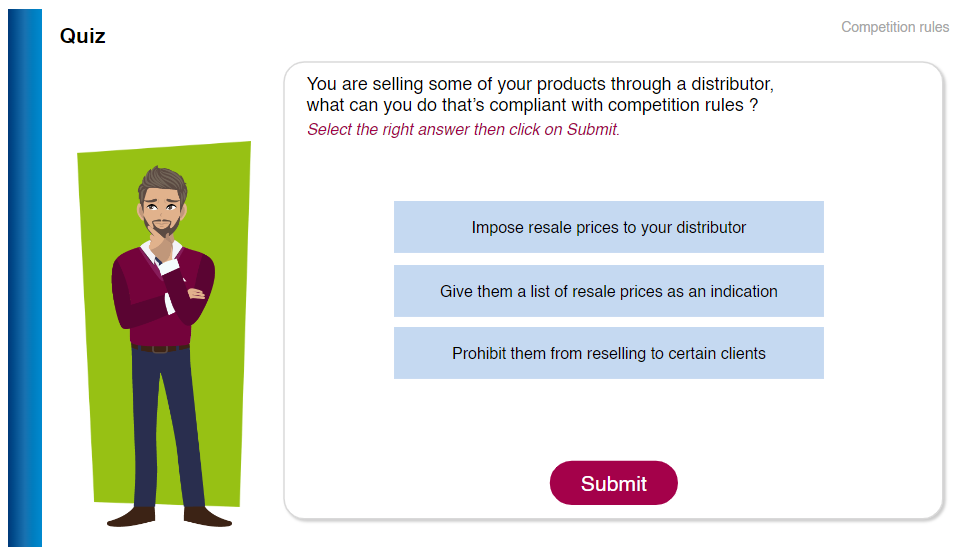Click the character's right brown shoe
974x555 pixels.
point(207,517)
